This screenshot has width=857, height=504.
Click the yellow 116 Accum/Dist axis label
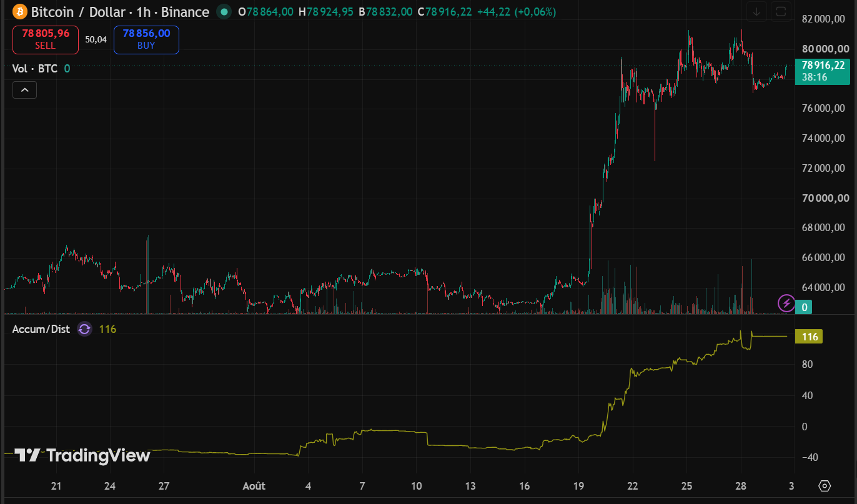[810, 337]
